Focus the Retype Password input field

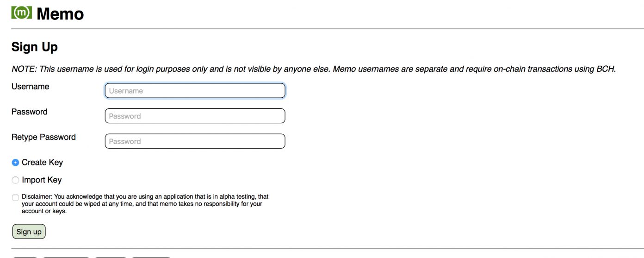coord(195,141)
